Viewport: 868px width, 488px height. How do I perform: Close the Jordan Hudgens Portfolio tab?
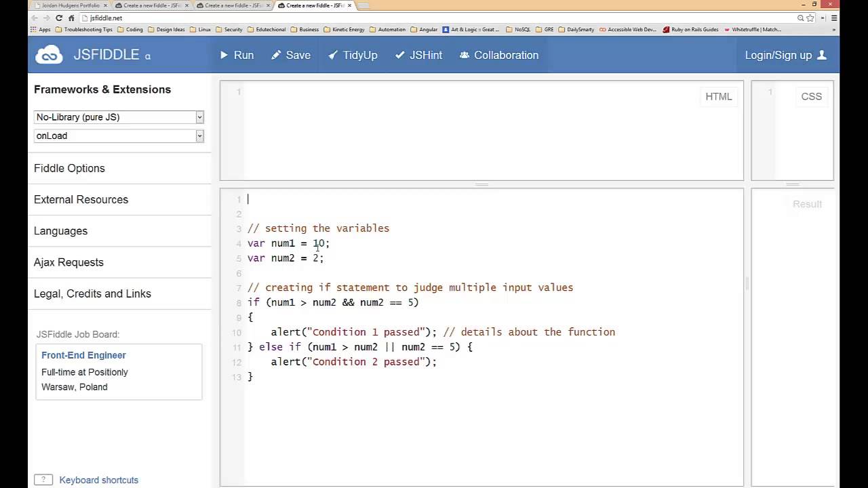pyautogui.click(x=105, y=5)
